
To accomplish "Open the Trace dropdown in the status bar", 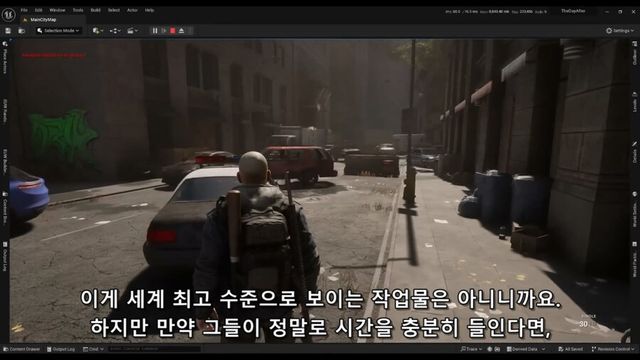I will click(471, 349).
